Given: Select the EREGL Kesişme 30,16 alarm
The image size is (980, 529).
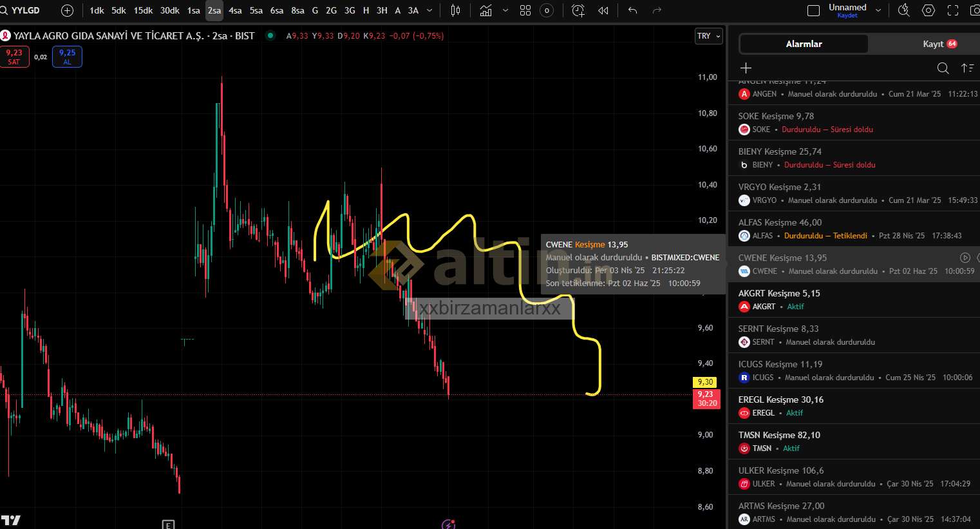Looking at the screenshot, I should pyautogui.click(x=854, y=406).
